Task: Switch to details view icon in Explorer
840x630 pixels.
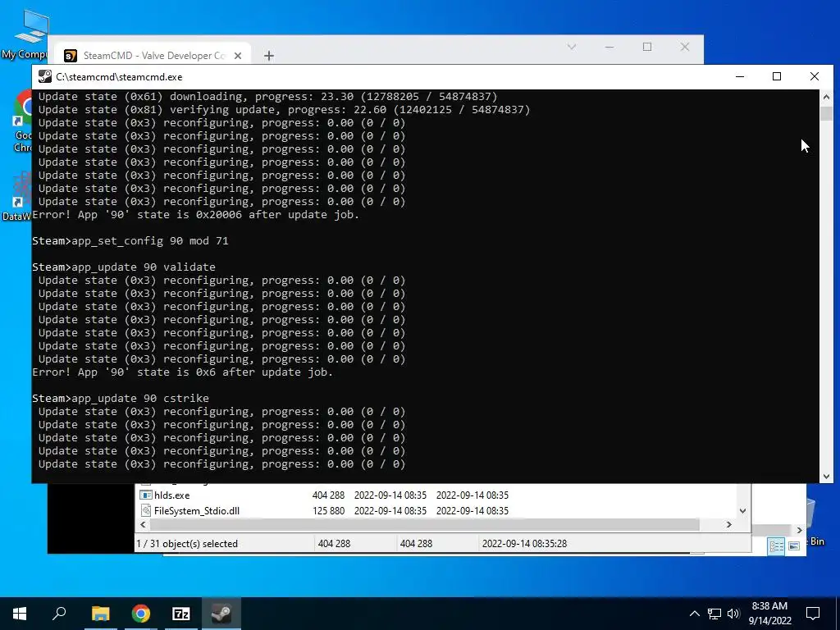Action: pos(776,546)
